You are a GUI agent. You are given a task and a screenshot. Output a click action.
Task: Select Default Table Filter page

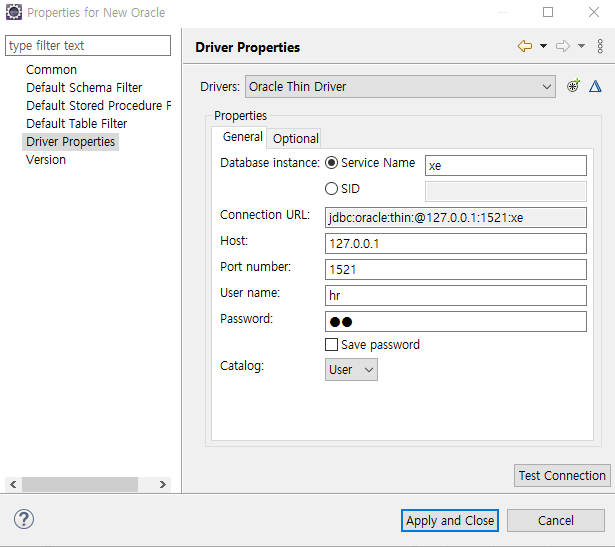76,124
